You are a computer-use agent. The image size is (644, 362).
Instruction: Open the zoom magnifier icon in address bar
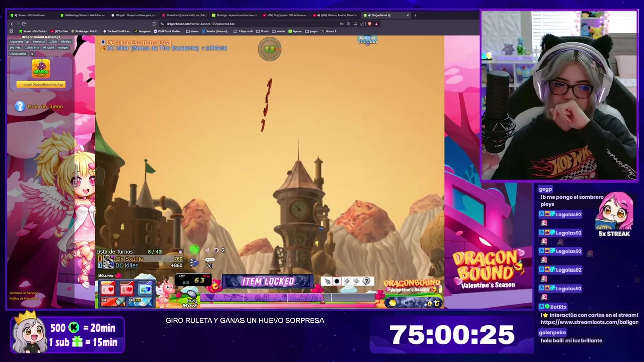click(x=348, y=24)
